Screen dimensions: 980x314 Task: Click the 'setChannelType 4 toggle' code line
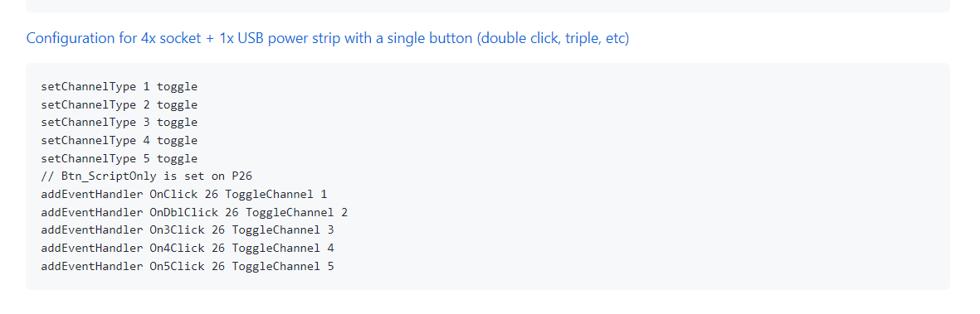(119, 141)
